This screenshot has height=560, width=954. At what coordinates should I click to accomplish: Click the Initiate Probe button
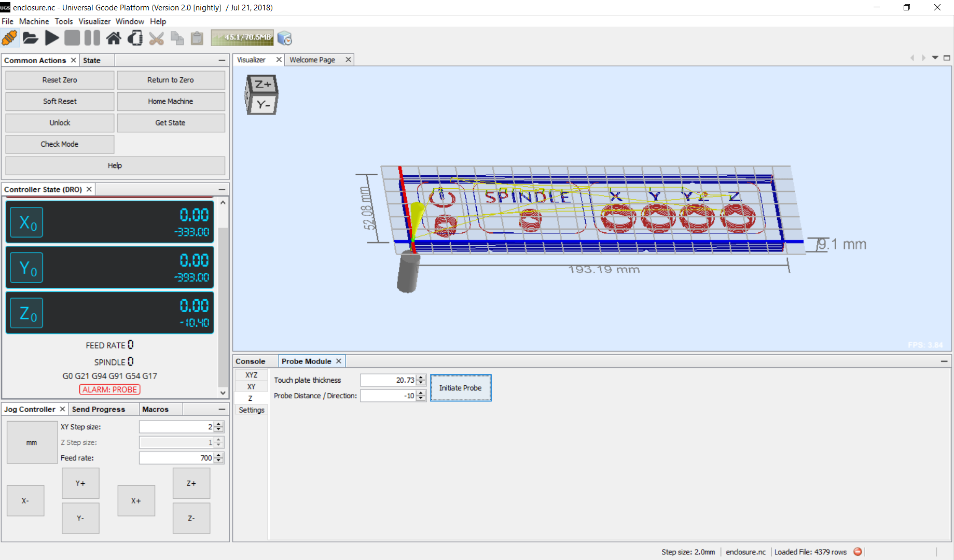pos(460,388)
